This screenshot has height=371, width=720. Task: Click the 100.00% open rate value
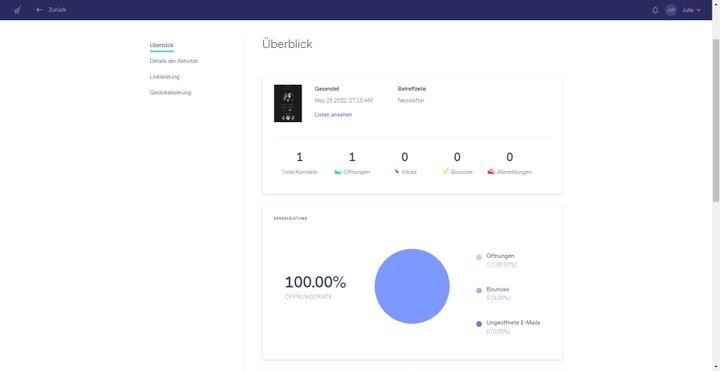click(x=315, y=282)
